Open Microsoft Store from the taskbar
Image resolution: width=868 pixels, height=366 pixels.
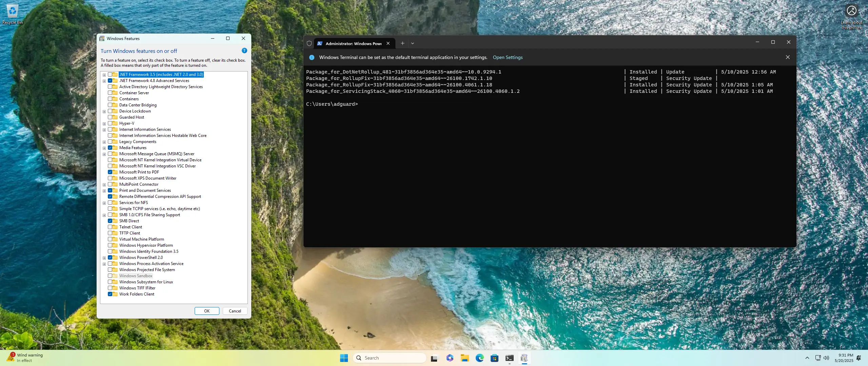click(x=494, y=358)
